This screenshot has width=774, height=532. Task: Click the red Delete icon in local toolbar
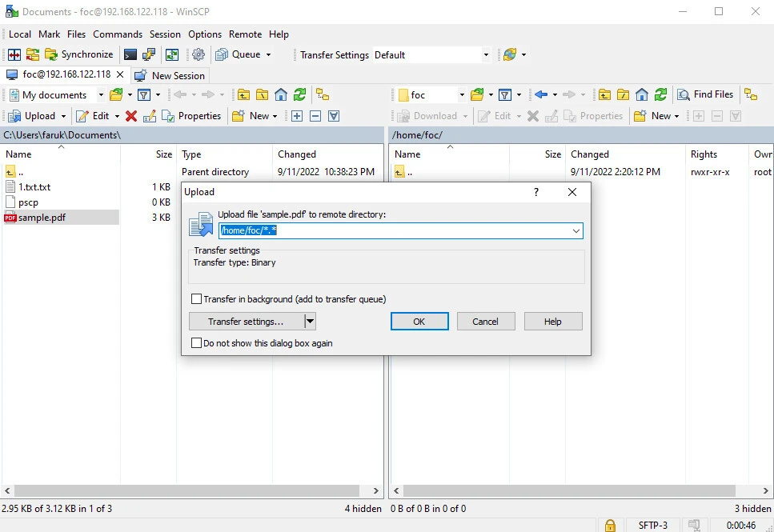coord(131,116)
